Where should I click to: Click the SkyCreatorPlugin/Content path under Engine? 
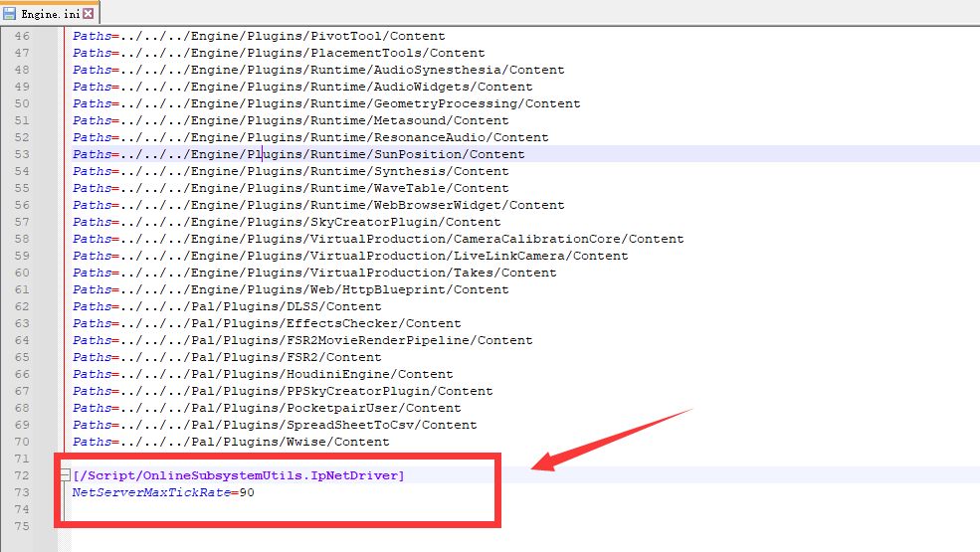pyautogui.click(x=287, y=222)
